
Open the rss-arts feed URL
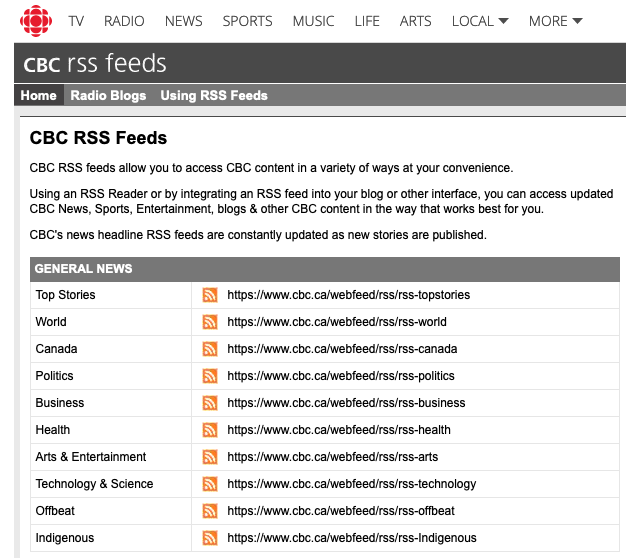click(x=333, y=457)
